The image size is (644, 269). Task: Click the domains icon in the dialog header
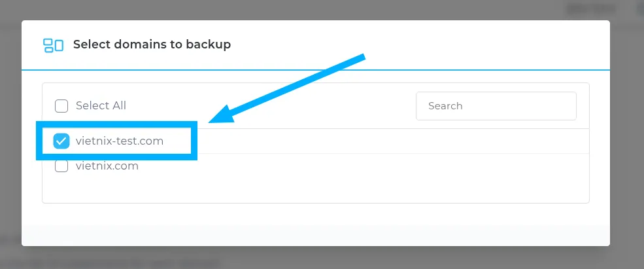[x=53, y=45]
